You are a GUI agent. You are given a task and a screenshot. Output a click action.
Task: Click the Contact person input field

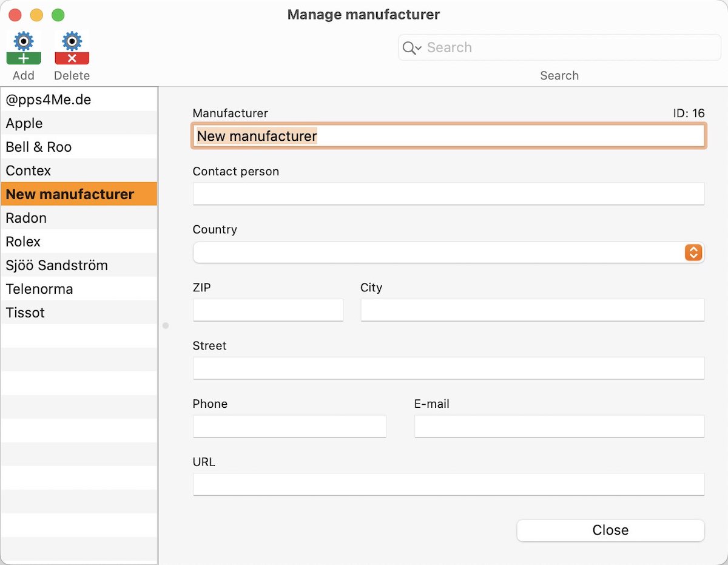click(449, 194)
